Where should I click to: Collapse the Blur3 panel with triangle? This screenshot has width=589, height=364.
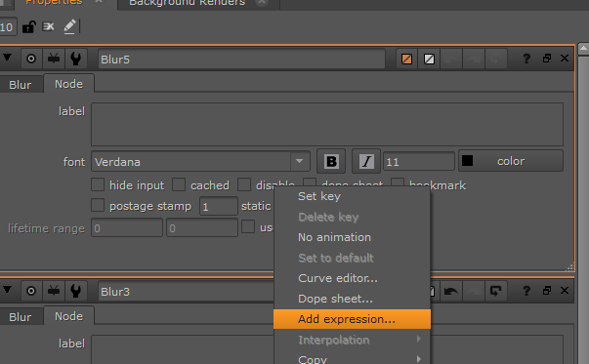[7, 290]
